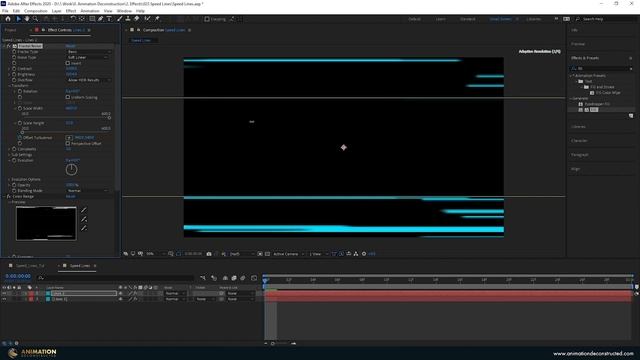Select the Rectangle shape tool
Screen dimensions: 640x360
pyautogui.click(x=92, y=19)
